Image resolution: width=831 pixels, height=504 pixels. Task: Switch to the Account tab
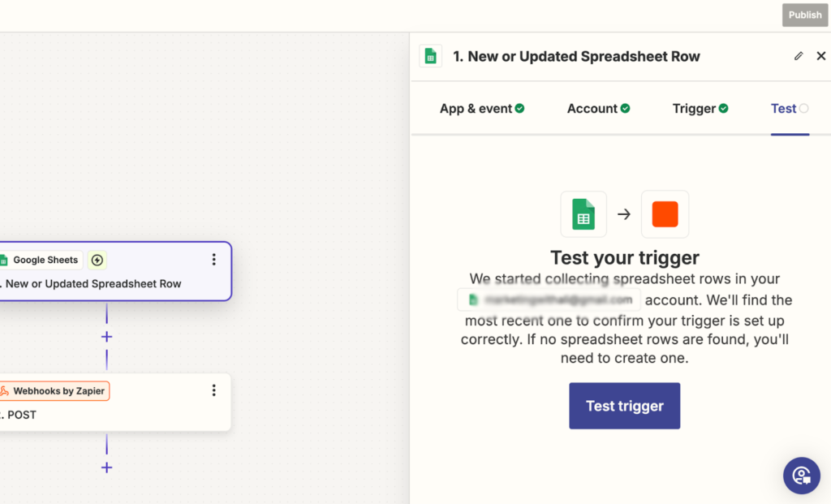click(x=593, y=108)
